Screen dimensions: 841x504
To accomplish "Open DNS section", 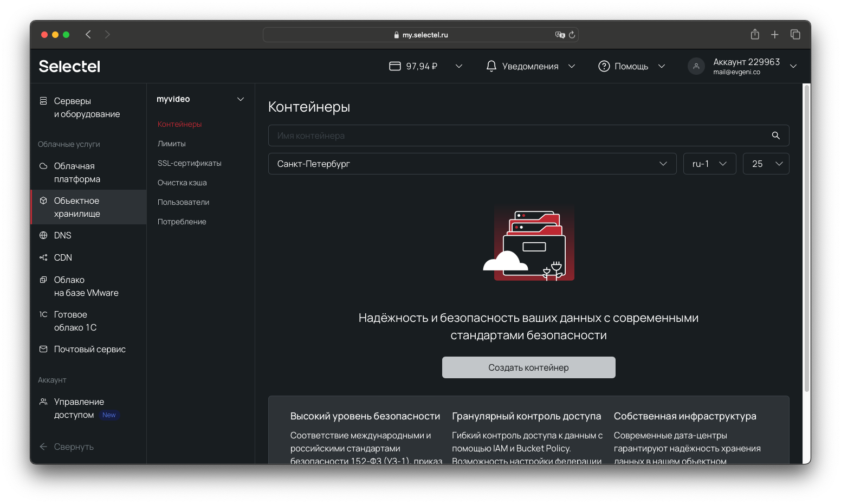I will [x=88, y=235].
